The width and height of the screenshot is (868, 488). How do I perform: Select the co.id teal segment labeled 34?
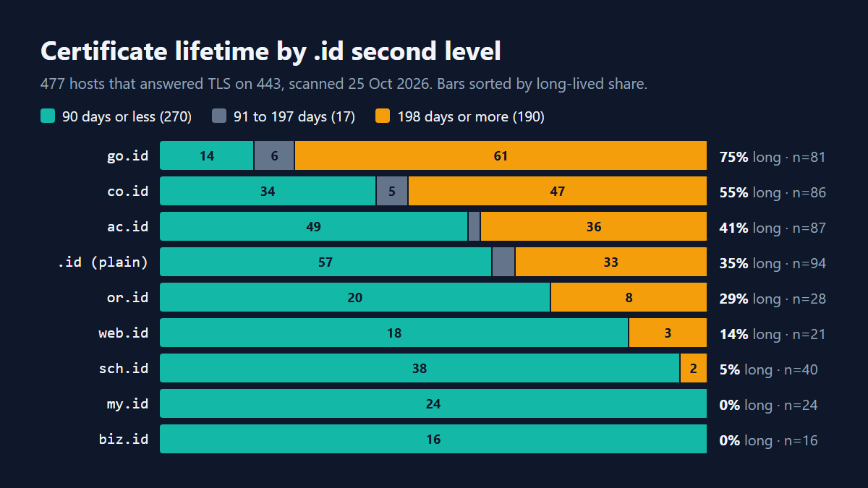(268, 191)
